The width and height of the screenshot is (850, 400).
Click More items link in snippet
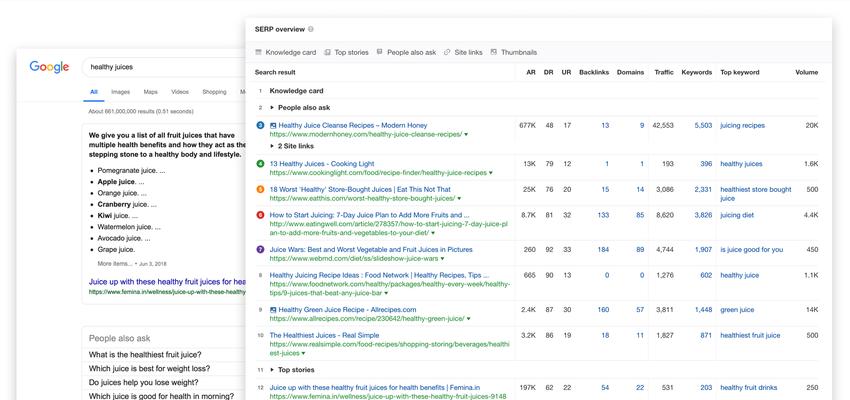tap(114, 263)
